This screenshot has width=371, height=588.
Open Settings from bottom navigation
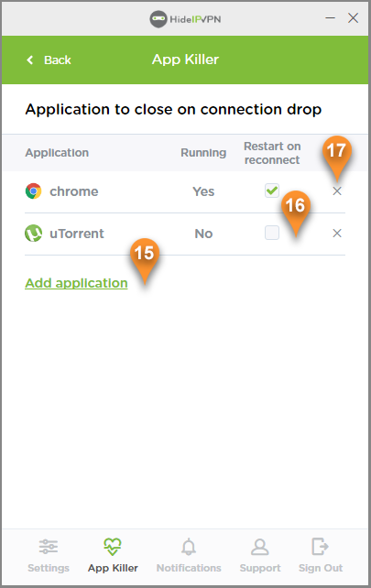[x=49, y=547]
